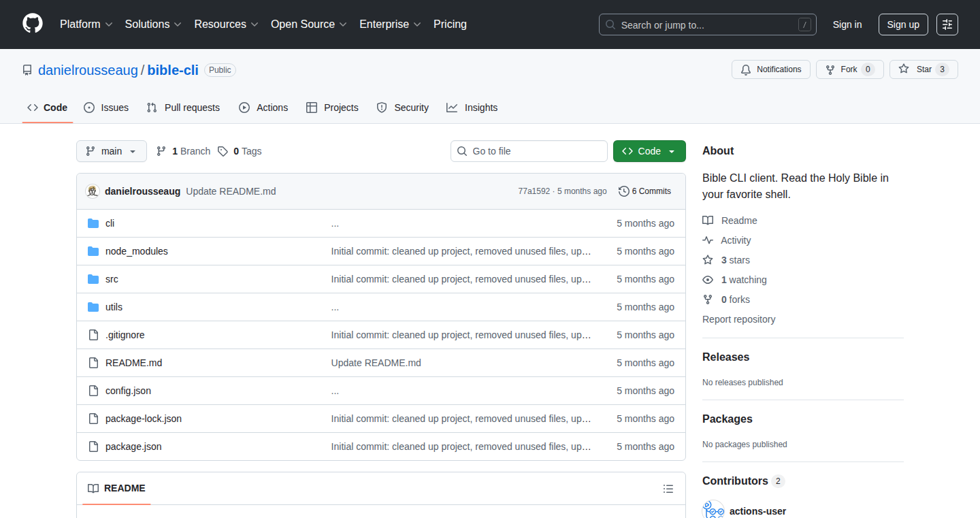The width and height of the screenshot is (980, 518).
Task: Open the main branch selector dropdown
Action: coord(112,151)
